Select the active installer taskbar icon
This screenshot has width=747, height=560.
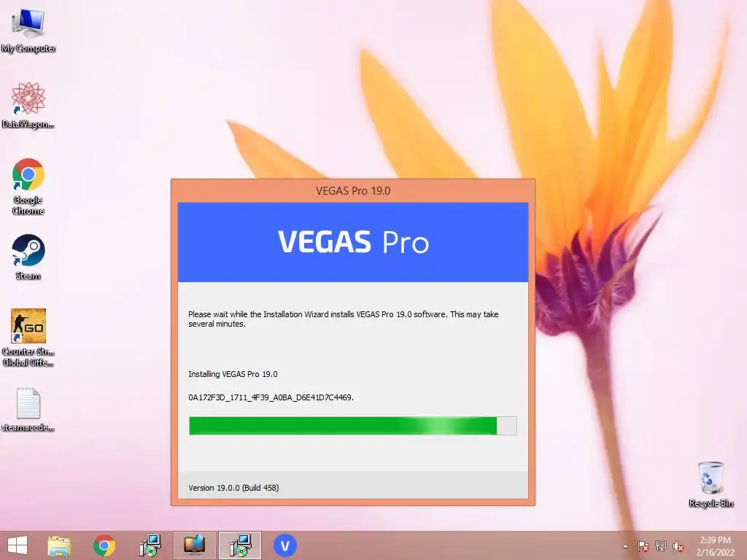point(240,545)
